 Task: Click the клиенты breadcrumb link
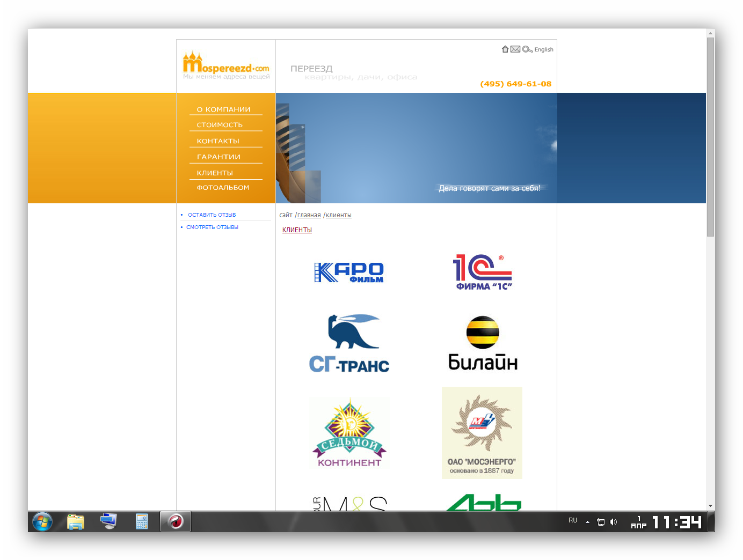(339, 215)
